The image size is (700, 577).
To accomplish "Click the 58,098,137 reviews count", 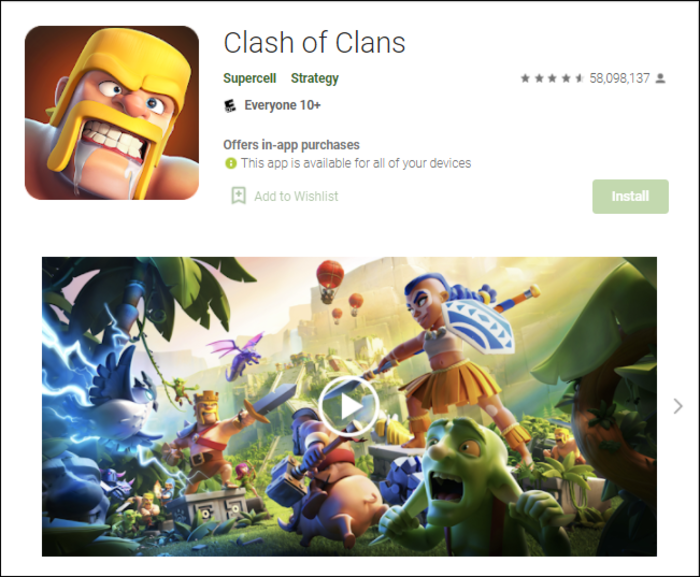I will [619, 79].
